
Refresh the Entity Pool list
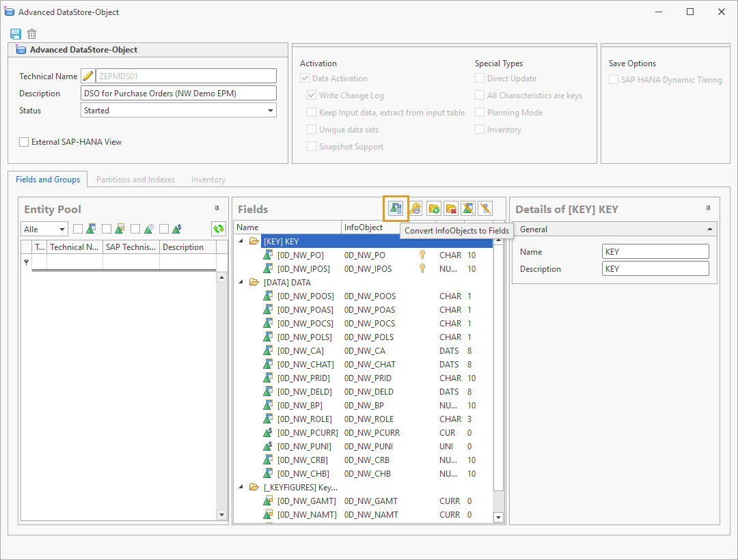tap(219, 229)
